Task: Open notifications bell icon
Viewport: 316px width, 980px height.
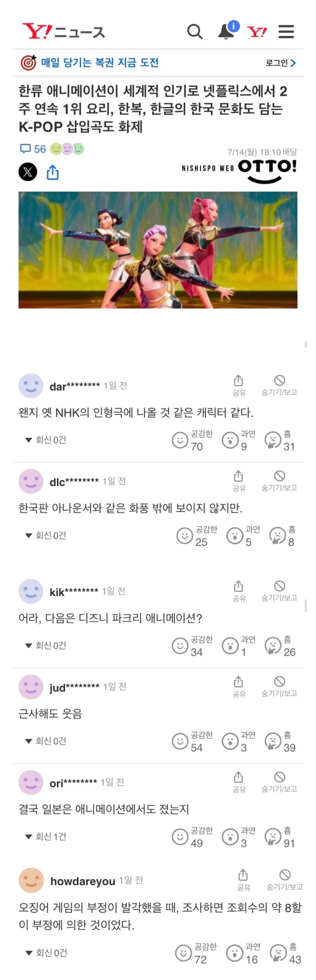Action: [227, 30]
